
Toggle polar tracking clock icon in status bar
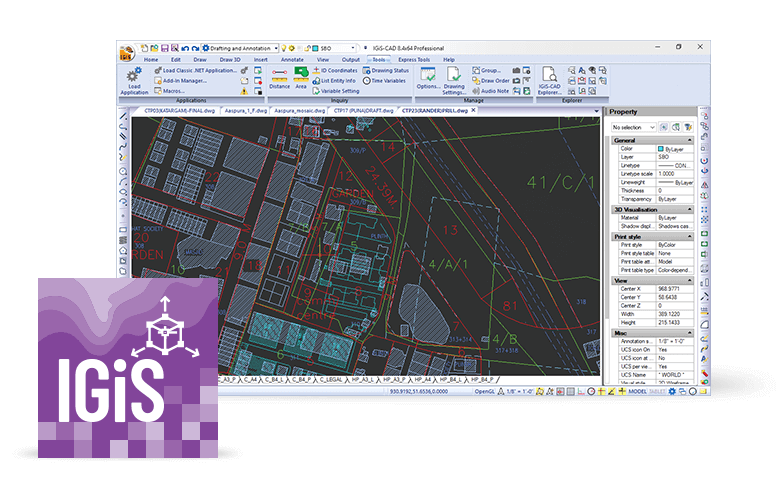591,391
